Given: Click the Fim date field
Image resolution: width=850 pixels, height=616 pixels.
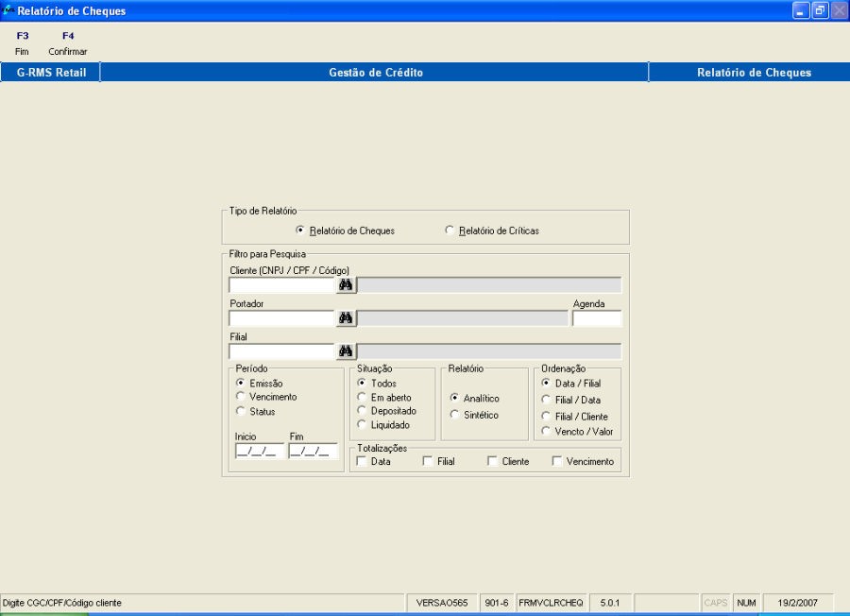Looking at the screenshot, I should (x=313, y=452).
